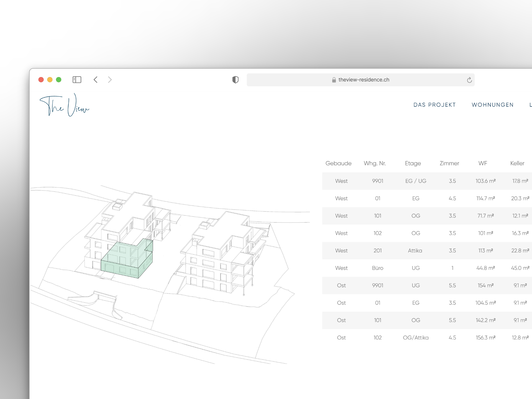The height and width of the screenshot is (399, 532).
Task: Select the OG/Attika floor cell
Action: (x=416, y=338)
